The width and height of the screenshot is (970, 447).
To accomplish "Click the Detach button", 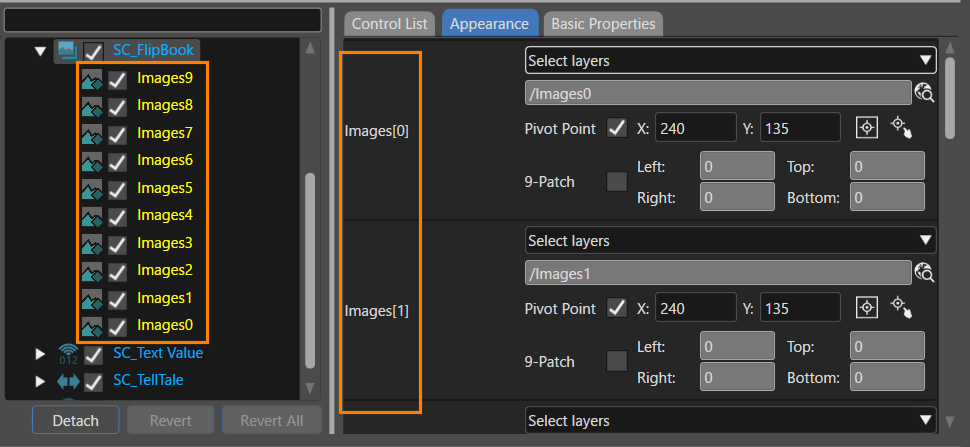I will point(75,420).
